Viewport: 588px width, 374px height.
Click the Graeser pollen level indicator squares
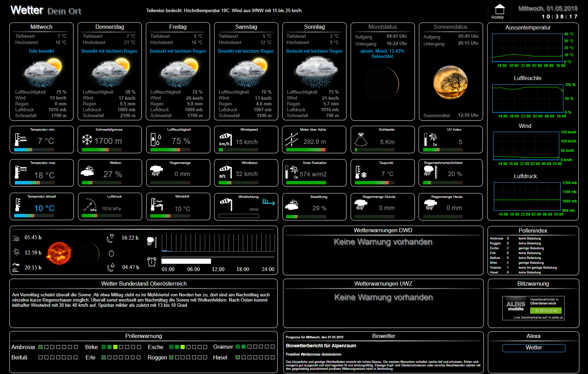click(255, 347)
